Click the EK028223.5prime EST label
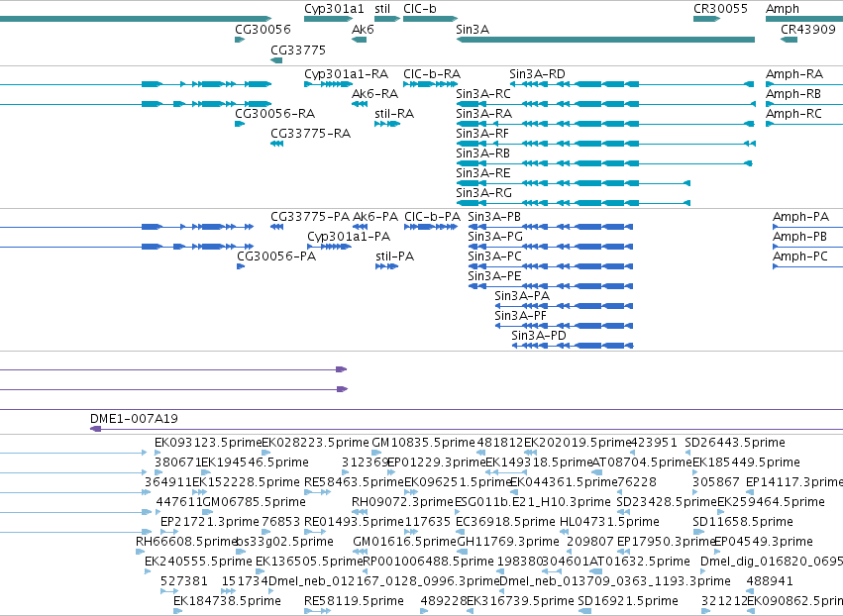The width and height of the screenshot is (843, 616). point(316,443)
